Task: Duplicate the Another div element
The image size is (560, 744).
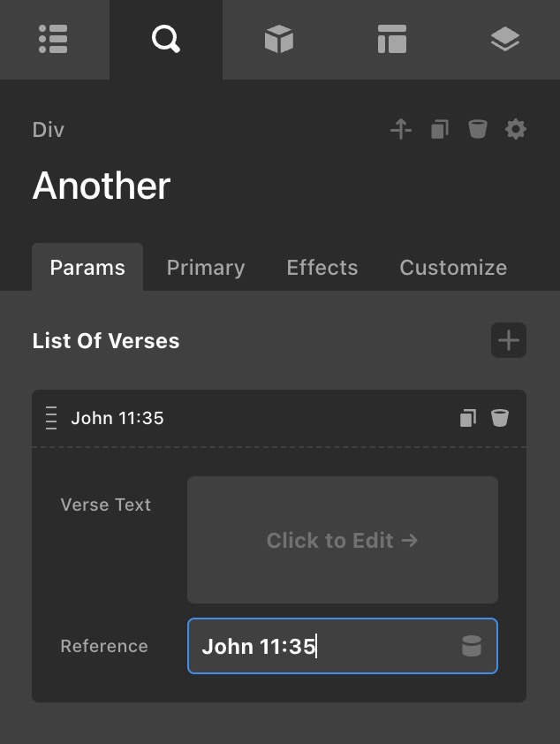Action: pyautogui.click(x=440, y=130)
